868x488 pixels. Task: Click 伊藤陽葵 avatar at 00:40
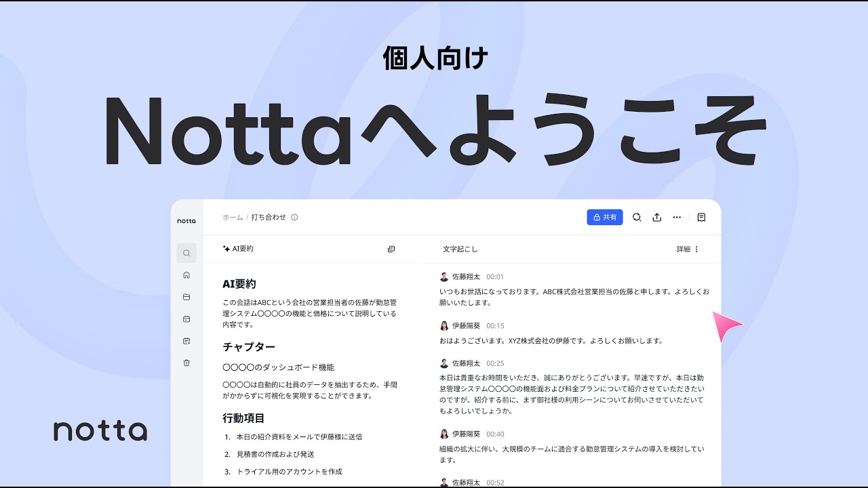click(x=444, y=434)
